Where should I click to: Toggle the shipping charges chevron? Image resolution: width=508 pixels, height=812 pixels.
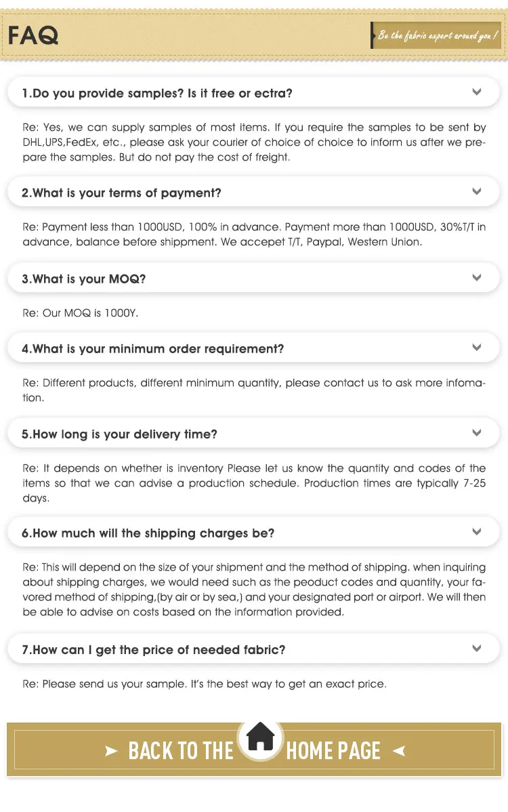coord(477,532)
